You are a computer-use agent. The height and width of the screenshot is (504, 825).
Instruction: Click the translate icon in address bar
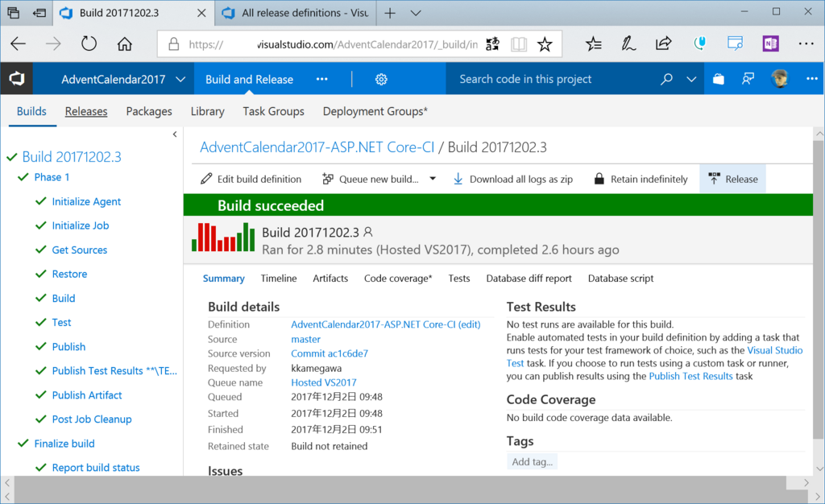pyautogui.click(x=492, y=44)
